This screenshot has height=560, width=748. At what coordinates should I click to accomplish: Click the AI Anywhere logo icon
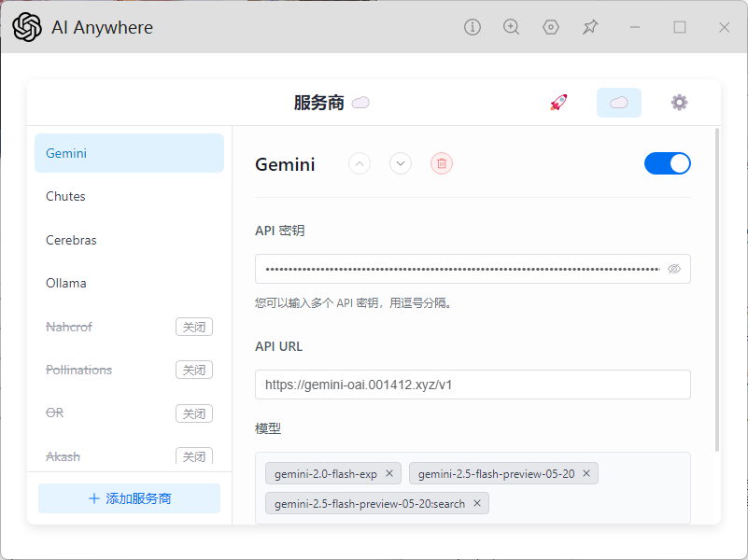click(27, 27)
